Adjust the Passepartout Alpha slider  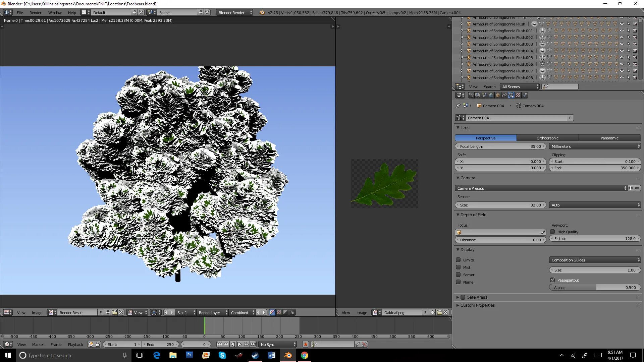click(594, 287)
